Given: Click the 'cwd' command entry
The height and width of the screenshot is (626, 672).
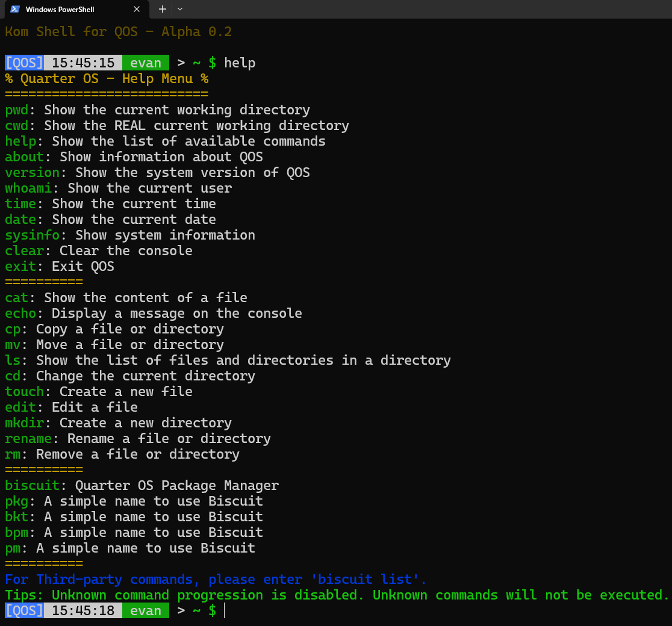Looking at the screenshot, I should click(x=177, y=126).
